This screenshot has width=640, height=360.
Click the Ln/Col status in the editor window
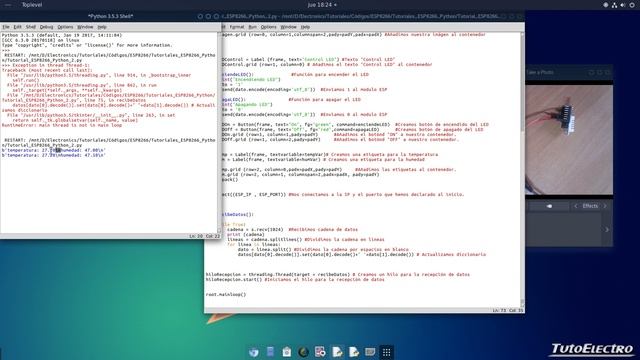coord(508,311)
